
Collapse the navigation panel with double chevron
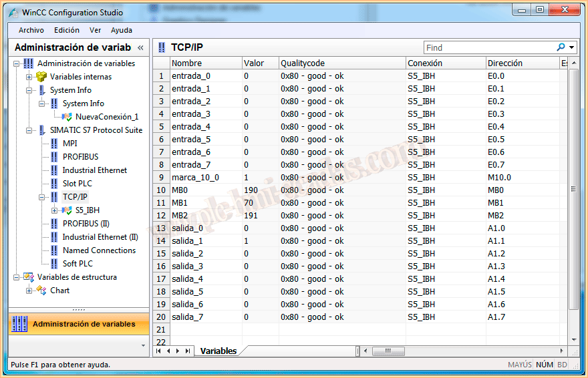pos(140,47)
